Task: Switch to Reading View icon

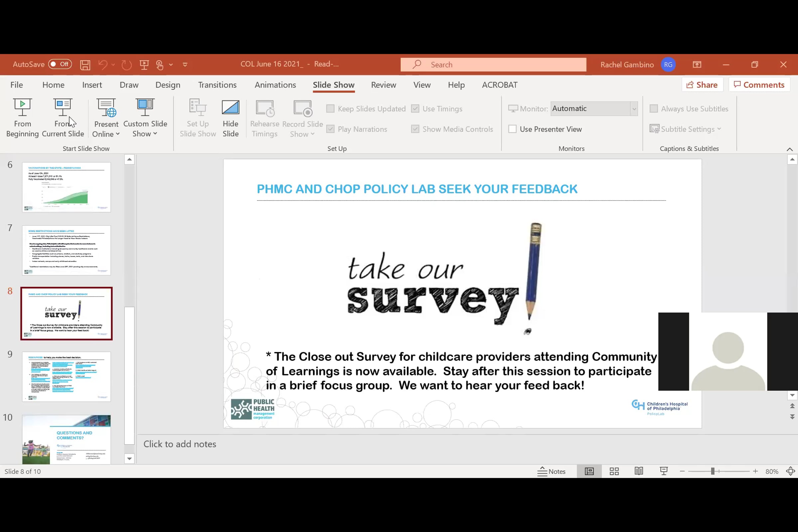Action: [638, 471]
